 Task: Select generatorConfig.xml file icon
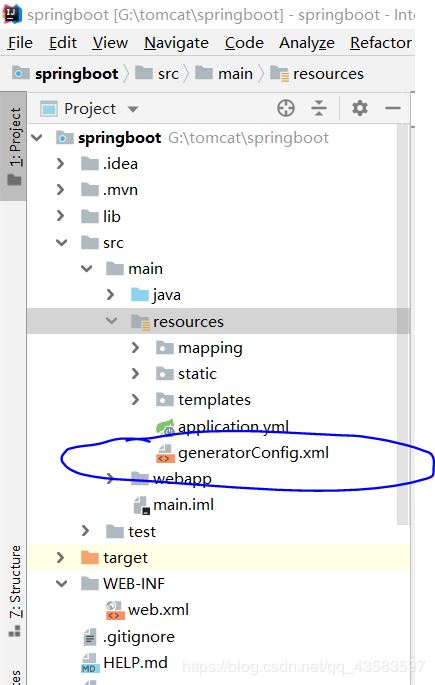point(165,453)
